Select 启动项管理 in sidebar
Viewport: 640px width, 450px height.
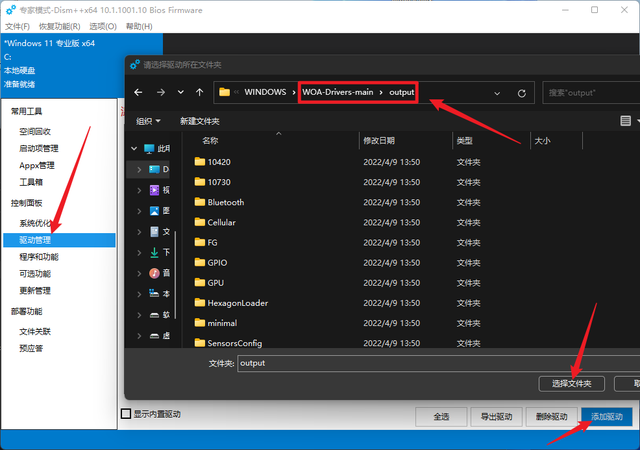pos(39,148)
